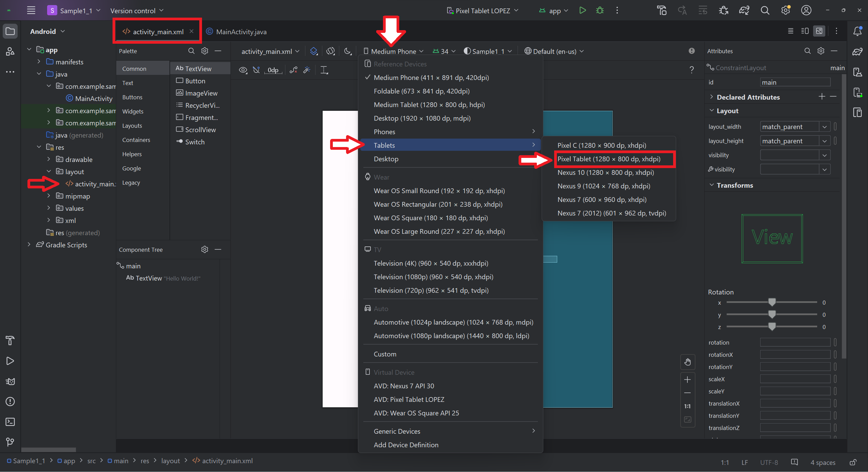This screenshot has width=868, height=472.
Task: Open Logcat cat icon tool window
Action: tap(10, 381)
